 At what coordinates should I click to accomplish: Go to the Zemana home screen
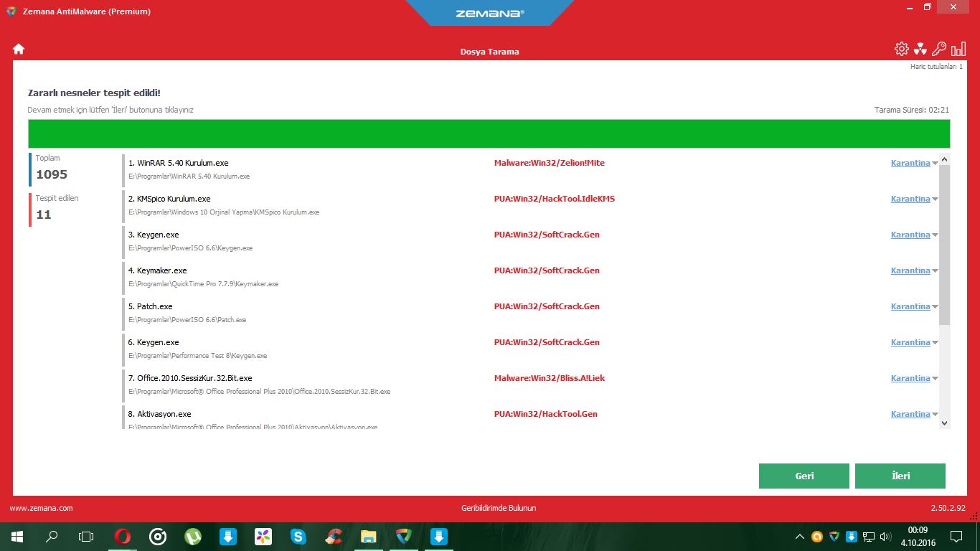[x=19, y=49]
